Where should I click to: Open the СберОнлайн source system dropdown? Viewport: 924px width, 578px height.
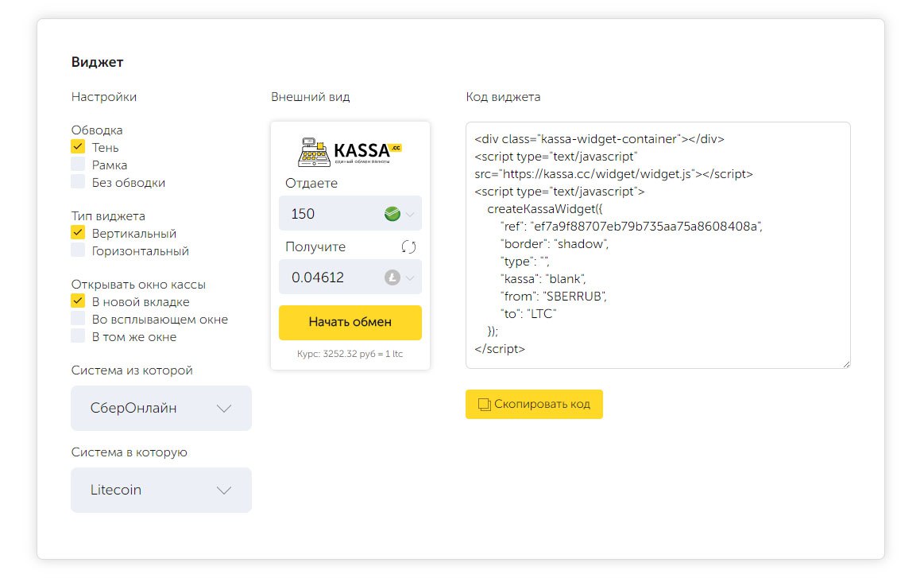160,408
